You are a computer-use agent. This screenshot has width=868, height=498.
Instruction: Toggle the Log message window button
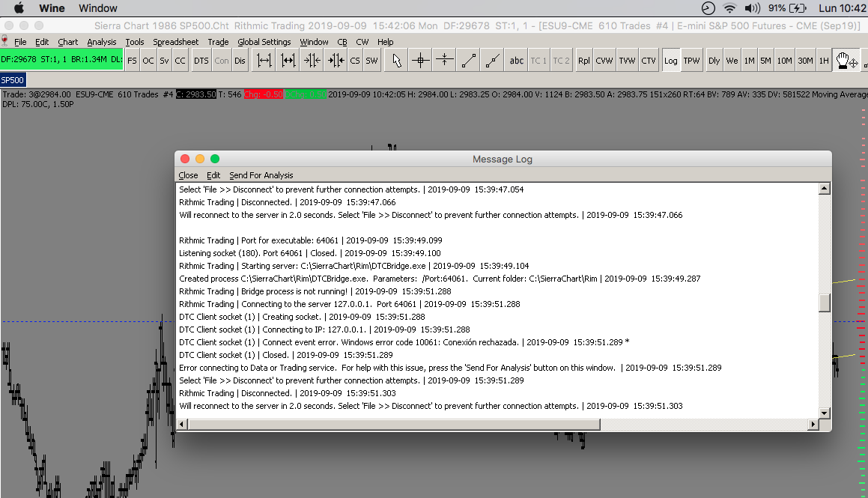tap(670, 61)
